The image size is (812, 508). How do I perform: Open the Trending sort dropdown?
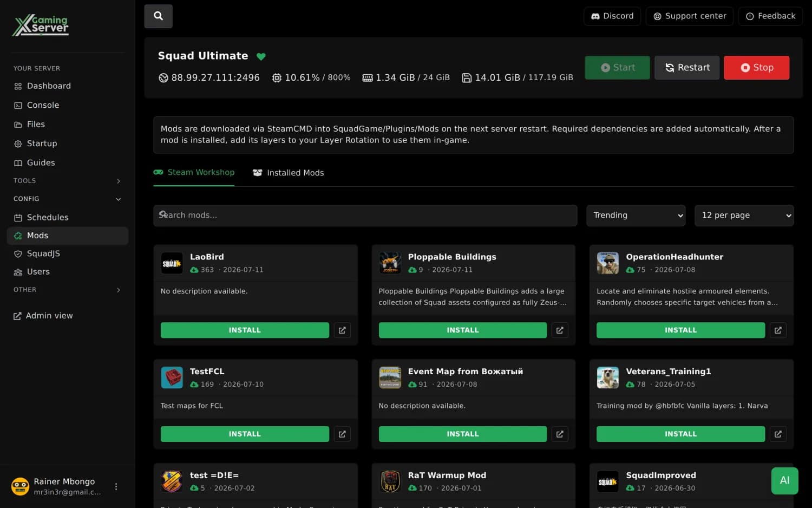click(x=636, y=216)
